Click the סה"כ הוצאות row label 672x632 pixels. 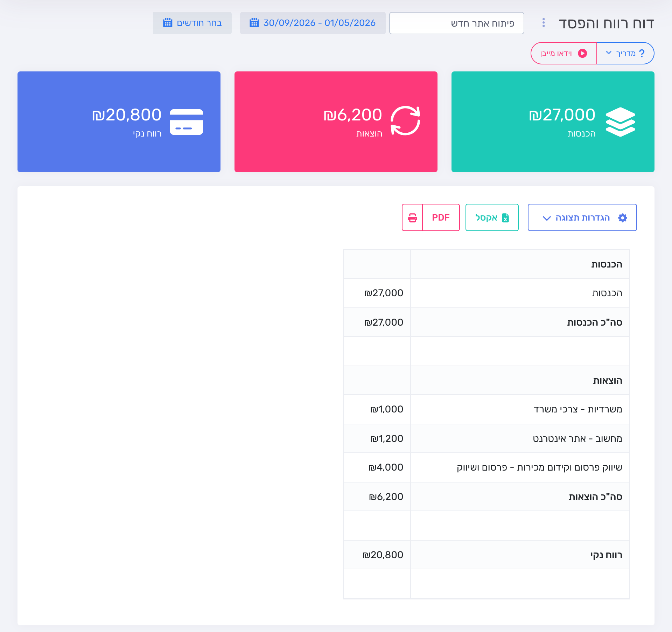tap(595, 497)
